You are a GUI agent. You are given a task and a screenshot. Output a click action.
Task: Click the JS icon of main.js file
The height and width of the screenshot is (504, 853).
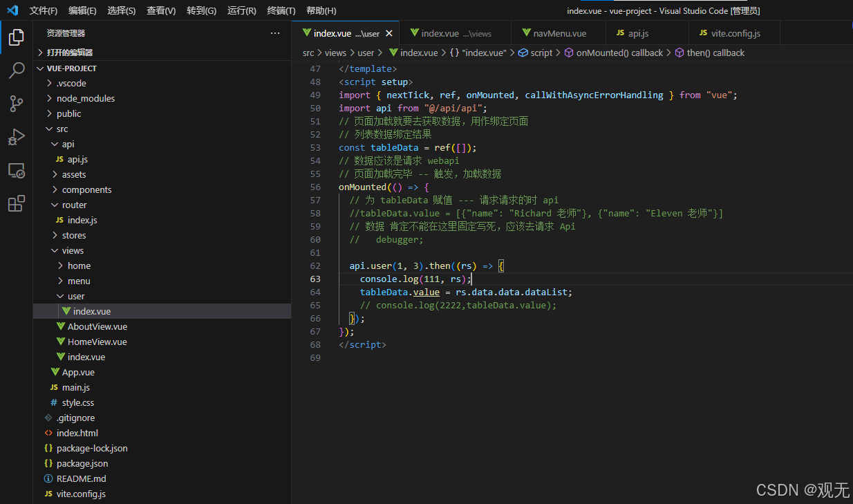(54, 387)
